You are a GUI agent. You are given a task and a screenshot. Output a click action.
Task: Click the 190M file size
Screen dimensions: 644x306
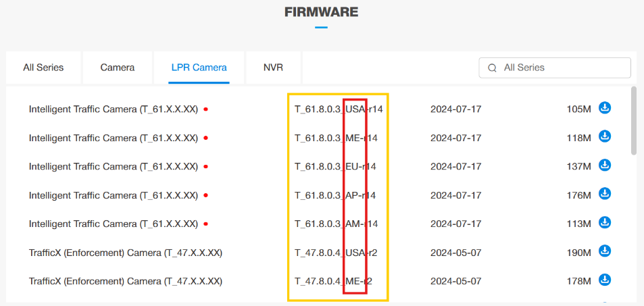click(x=578, y=253)
